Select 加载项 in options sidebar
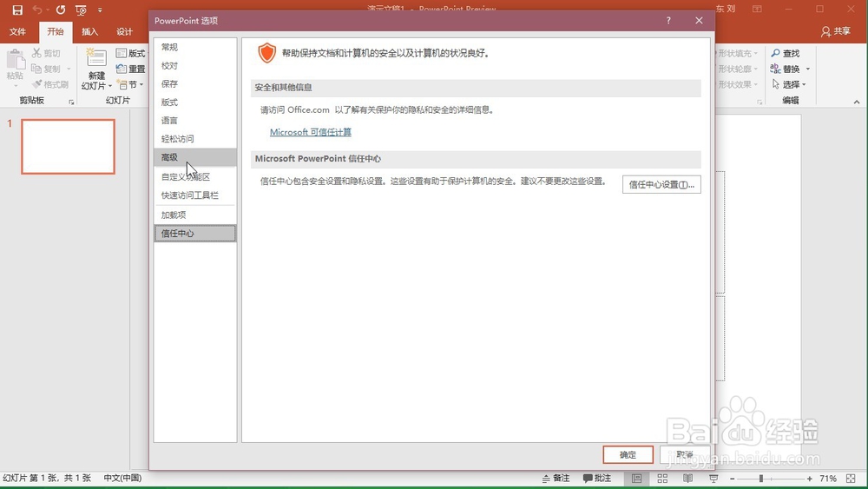This screenshot has height=489, width=868. point(194,215)
